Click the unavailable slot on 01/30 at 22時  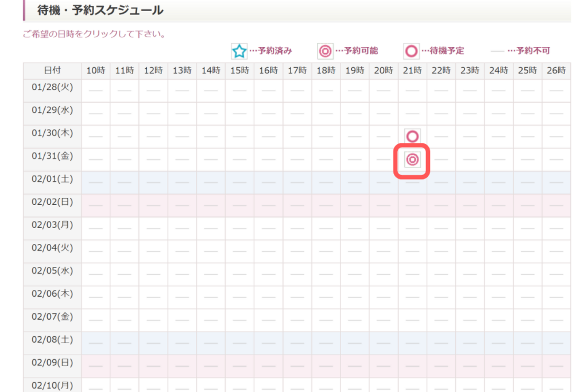point(441,137)
